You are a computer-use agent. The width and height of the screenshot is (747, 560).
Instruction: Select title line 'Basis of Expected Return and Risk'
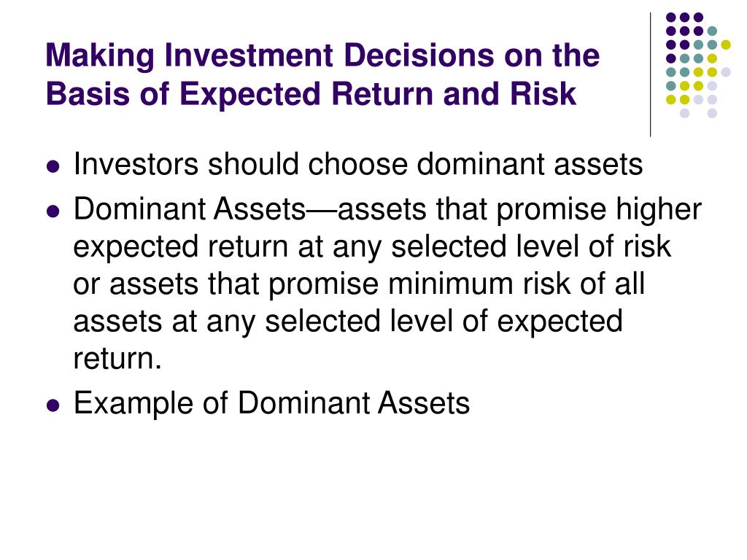pos(311,93)
